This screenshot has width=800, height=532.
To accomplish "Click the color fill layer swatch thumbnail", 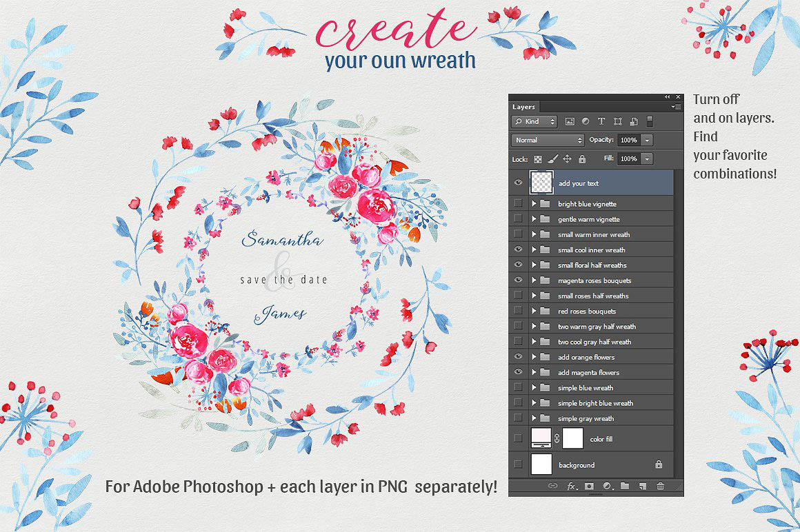I will tap(541, 438).
